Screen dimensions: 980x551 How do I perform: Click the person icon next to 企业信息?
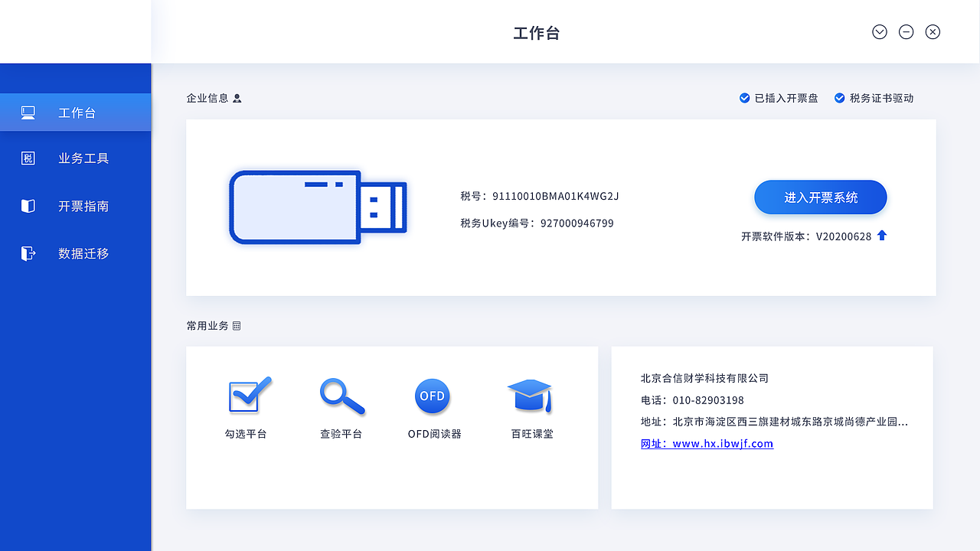[237, 98]
